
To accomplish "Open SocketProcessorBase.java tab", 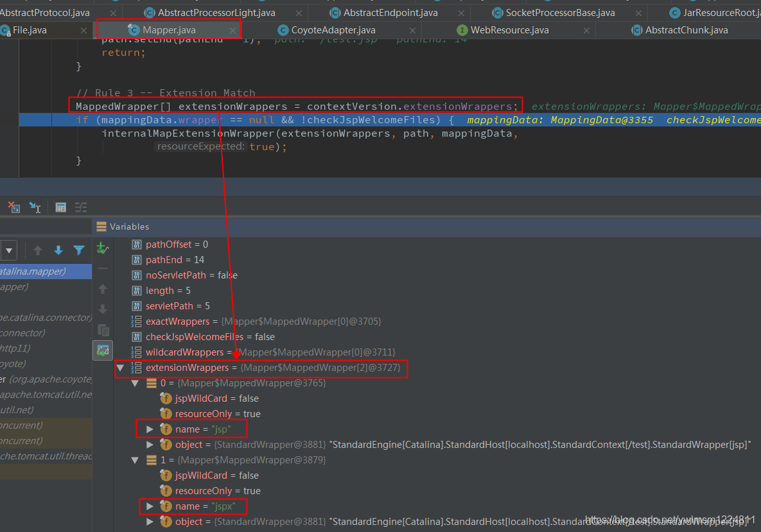I will (x=560, y=13).
